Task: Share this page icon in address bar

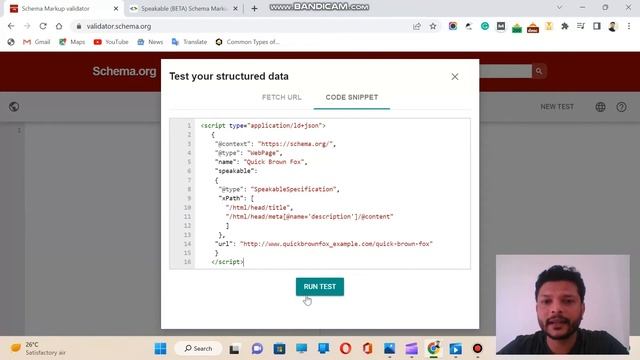Action: pos(417,26)
